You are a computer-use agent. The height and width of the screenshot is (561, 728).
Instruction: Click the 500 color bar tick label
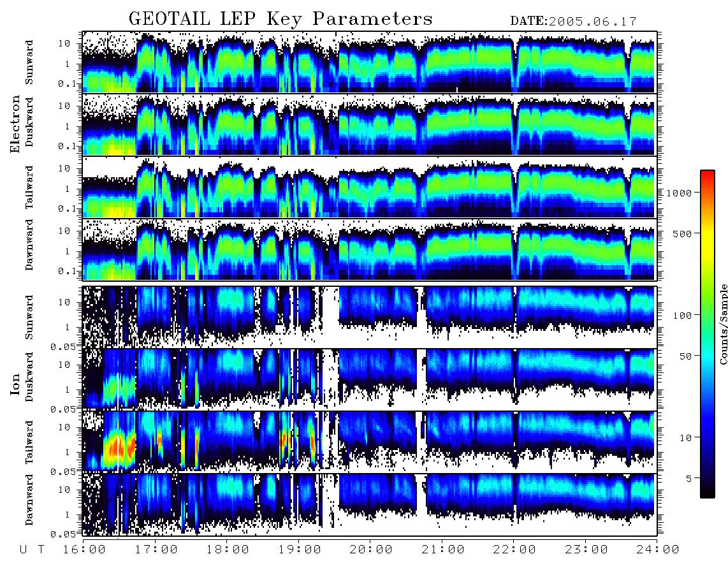coord(682,233)
